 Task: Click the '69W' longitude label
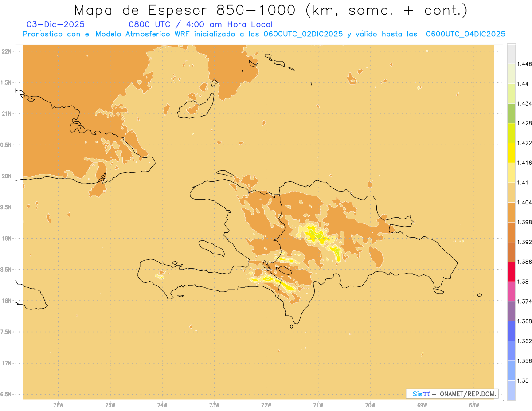click(x=422, y=405)
